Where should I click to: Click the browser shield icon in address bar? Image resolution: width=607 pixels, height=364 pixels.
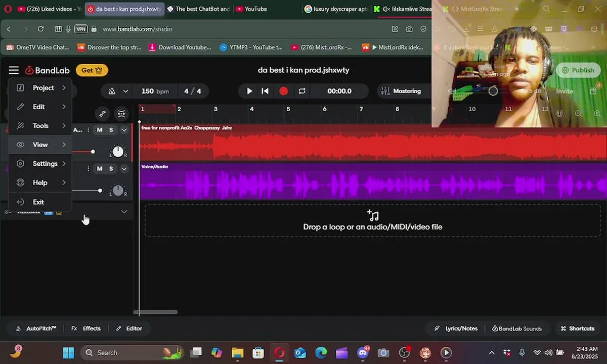click(x=422, y=29)
